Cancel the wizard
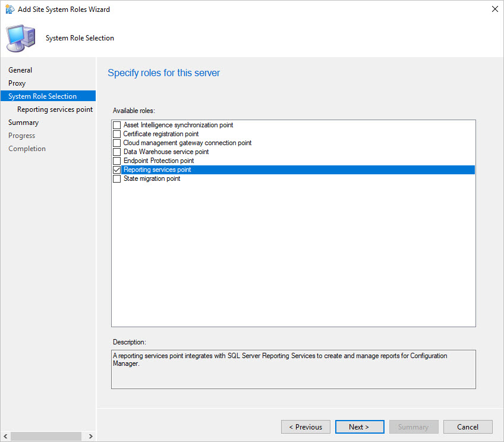The width and height of the screenshot is (504, 442). [468, 427]
